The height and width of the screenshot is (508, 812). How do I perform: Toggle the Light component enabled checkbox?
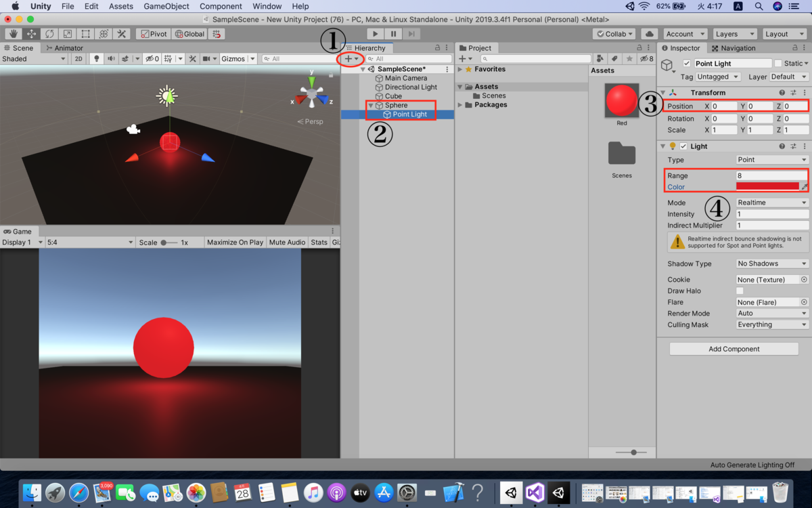[x=683, y=146]
